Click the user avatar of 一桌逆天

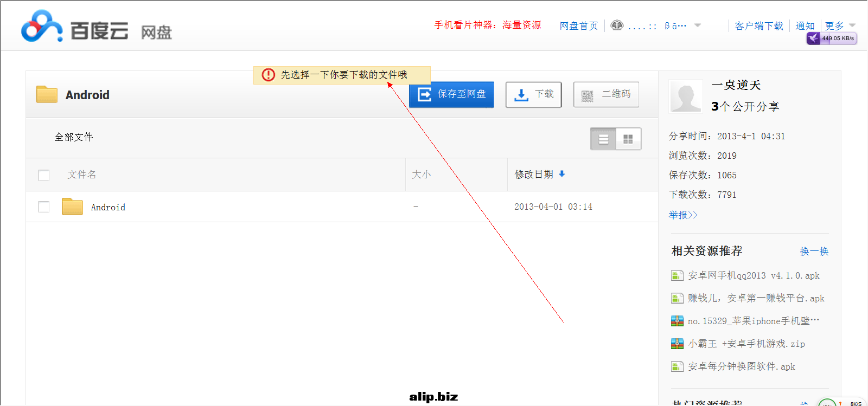(x=686, y=96)
